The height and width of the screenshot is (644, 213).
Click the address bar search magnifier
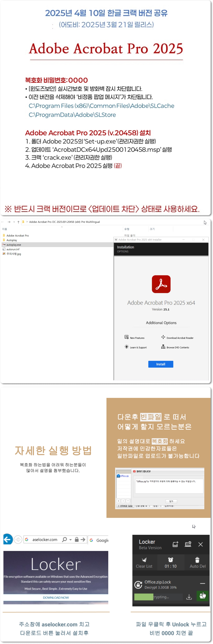pyautogui.click(x=64, y=539)
